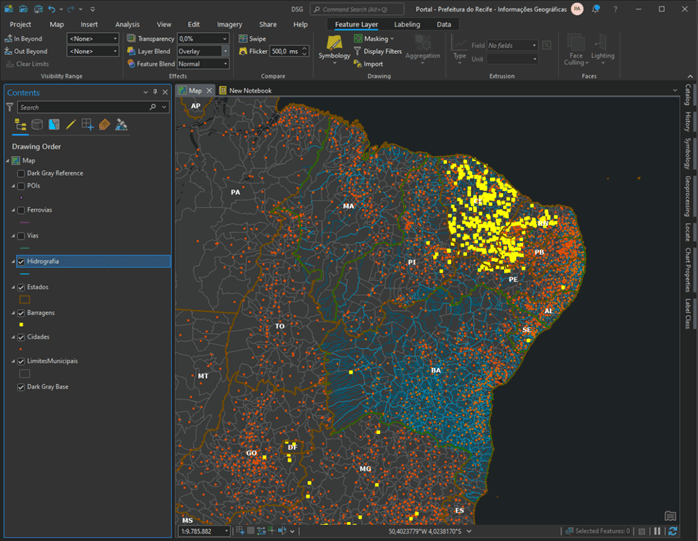Open the Layer Blend dropdown
Image resolution: width=698 pixels, height=541 pixels.
click(x=225, y=51)
